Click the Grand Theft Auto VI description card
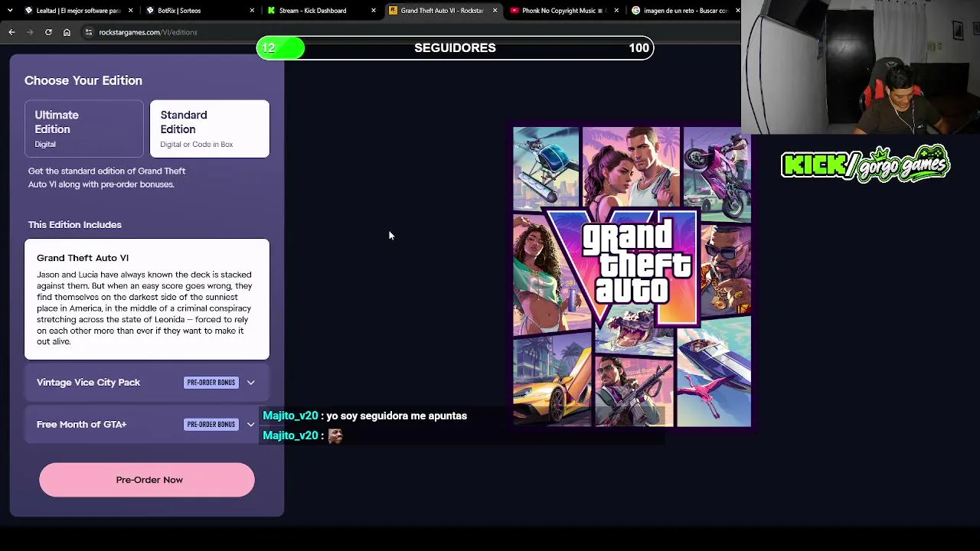The width and height of the screenshot is (980, 551). 147,299
